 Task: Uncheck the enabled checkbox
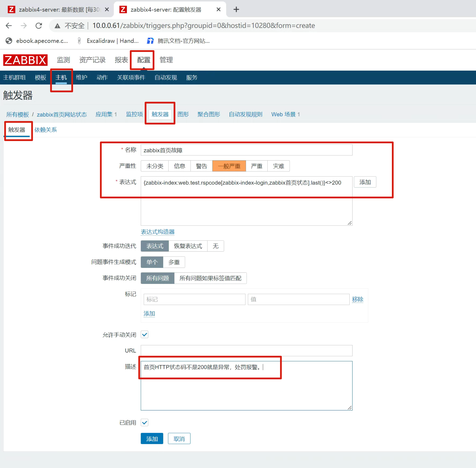pos(145,423)
